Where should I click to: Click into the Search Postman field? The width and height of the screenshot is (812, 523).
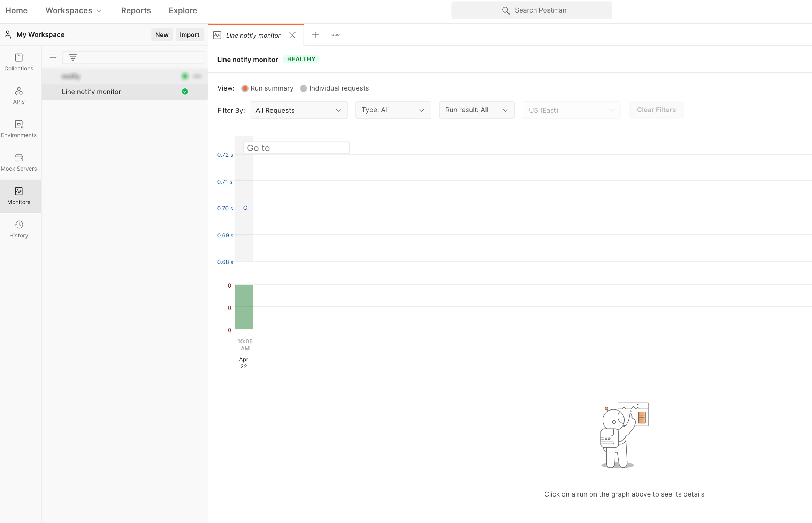[531, 10]
